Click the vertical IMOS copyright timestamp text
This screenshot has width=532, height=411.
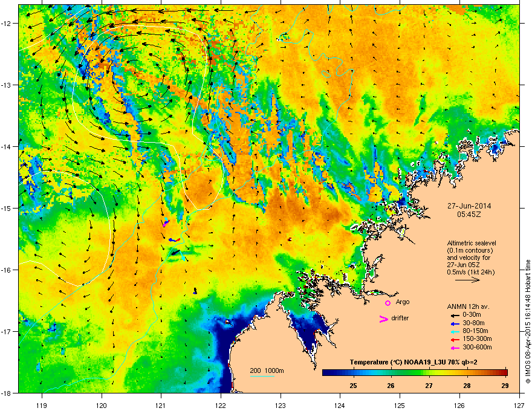point(528,322)
